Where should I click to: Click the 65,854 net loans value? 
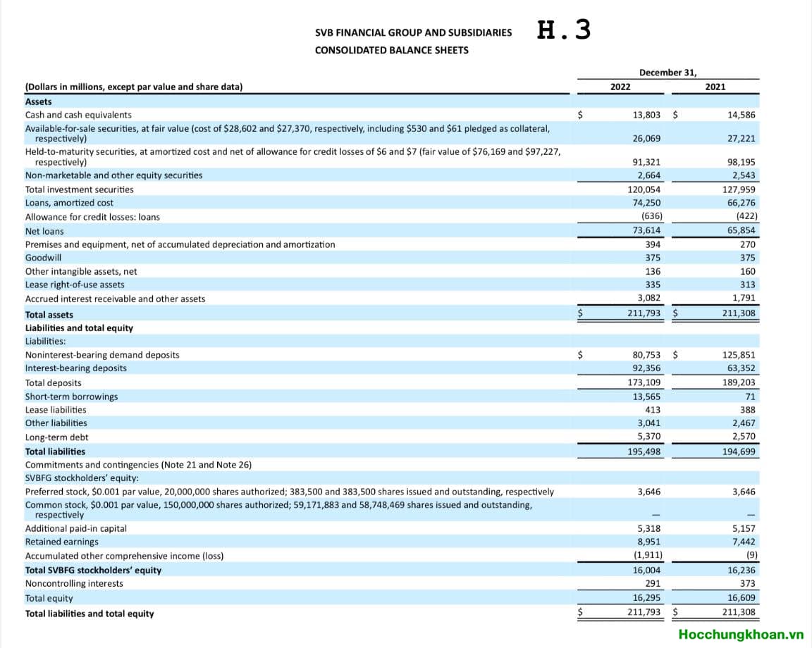[741, 231]
